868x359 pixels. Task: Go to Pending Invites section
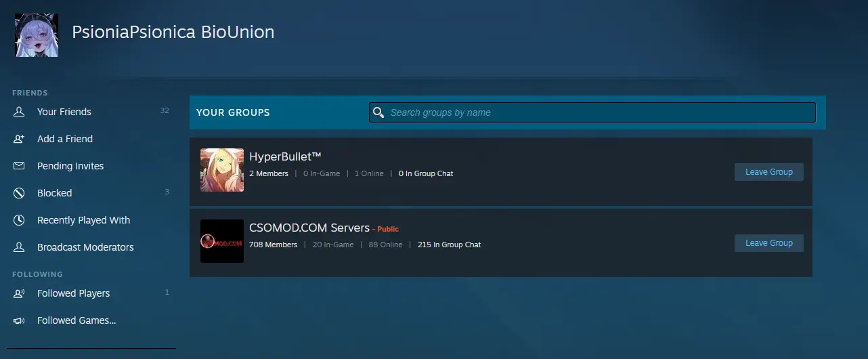pos(70,166)
